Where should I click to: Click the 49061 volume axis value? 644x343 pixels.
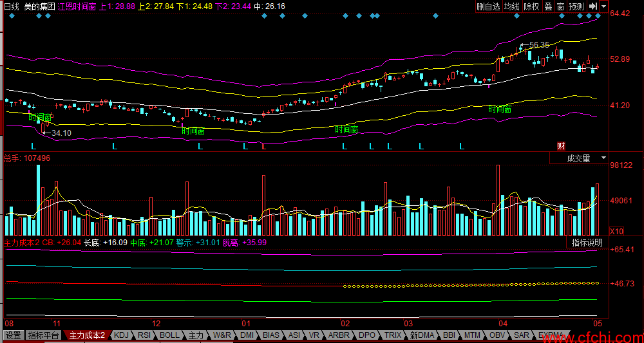(x=622, y=201)
